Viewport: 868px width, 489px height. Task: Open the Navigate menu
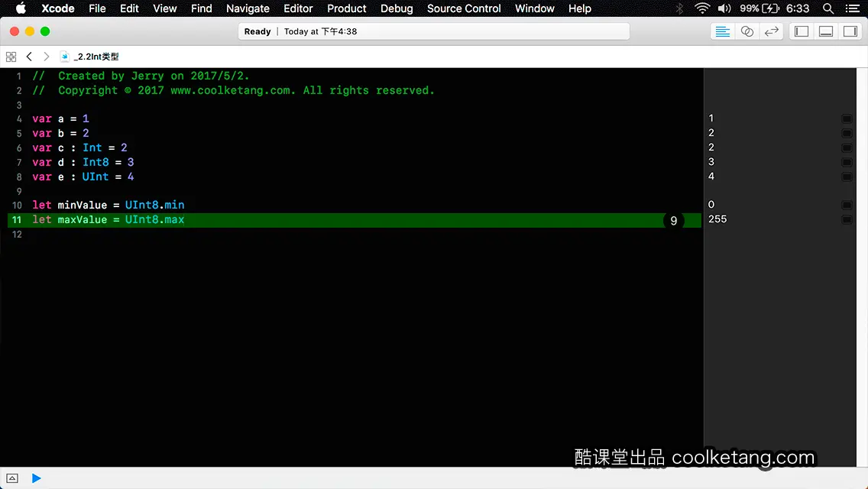pyautogui.click(x=248, y=8)
